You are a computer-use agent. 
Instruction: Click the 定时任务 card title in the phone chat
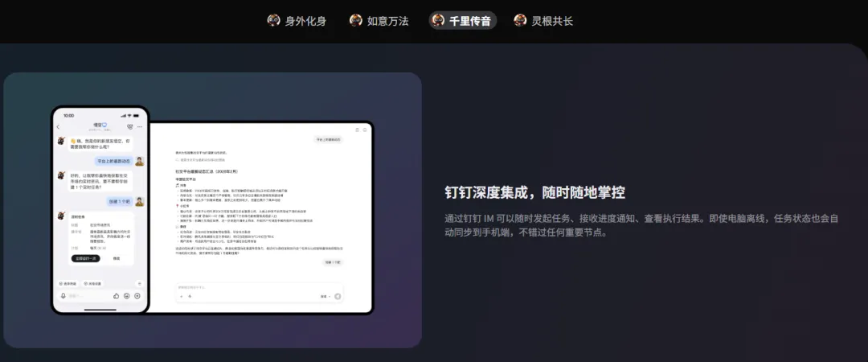(78, 216)
